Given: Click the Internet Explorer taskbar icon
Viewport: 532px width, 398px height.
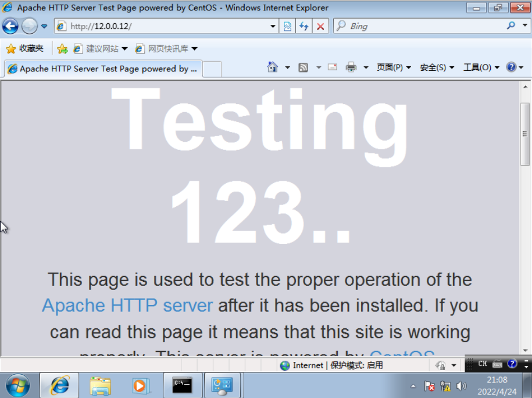Looking at the screenshot, I should (59, 385).
